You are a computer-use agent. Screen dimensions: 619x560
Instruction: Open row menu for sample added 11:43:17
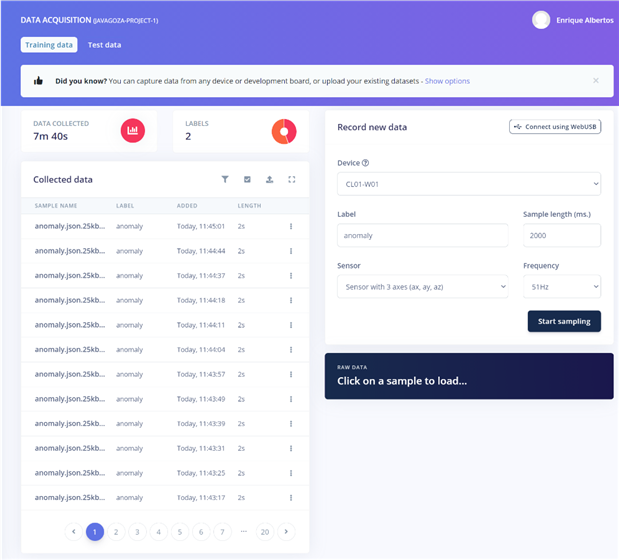291,498
